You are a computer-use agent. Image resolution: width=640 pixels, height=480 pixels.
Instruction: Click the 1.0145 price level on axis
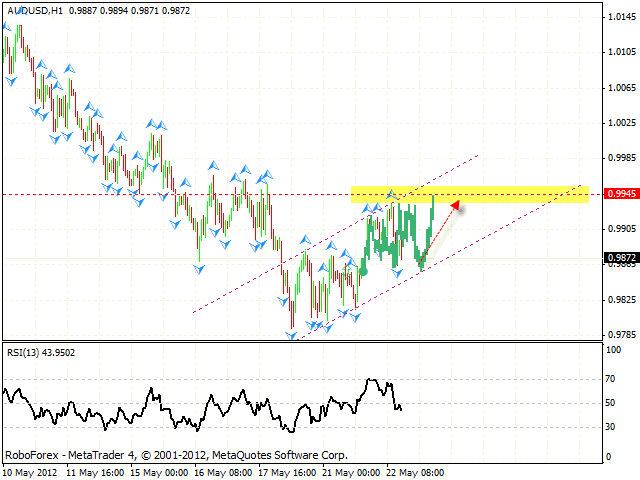coord(618,17)
